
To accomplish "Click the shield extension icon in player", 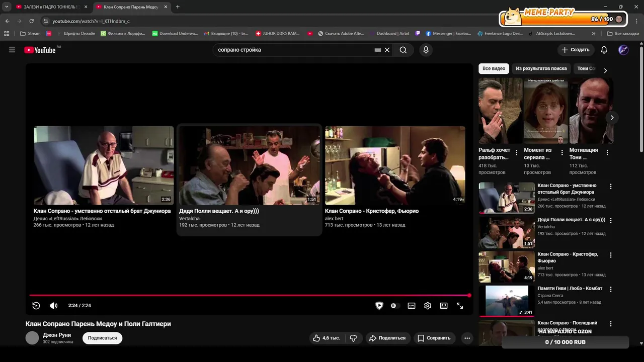I will click(379, 305).
